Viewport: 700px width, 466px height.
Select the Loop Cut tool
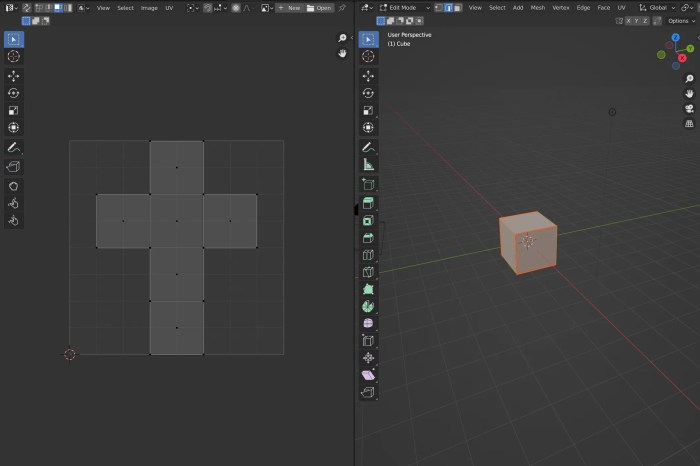[368, 255]
